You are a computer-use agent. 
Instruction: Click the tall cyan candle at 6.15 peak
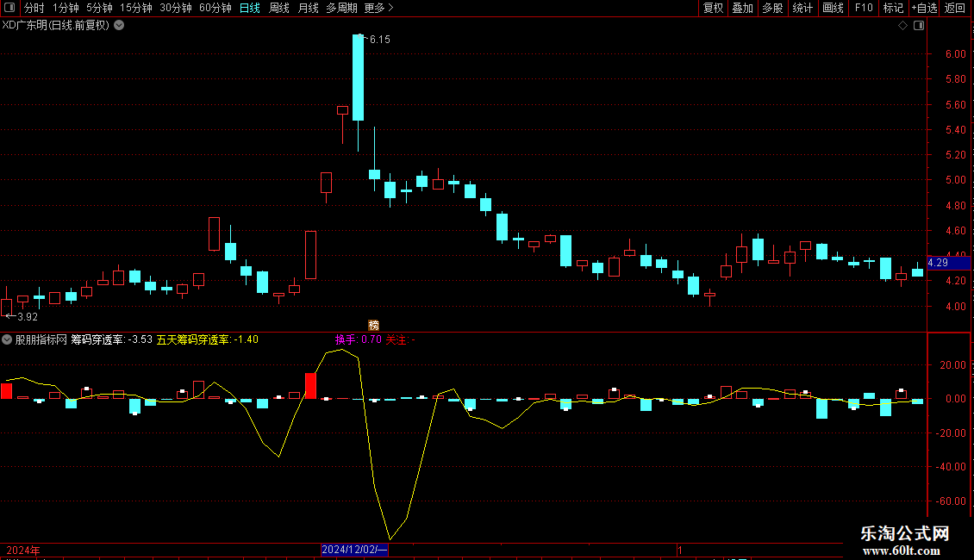point(359,78)
